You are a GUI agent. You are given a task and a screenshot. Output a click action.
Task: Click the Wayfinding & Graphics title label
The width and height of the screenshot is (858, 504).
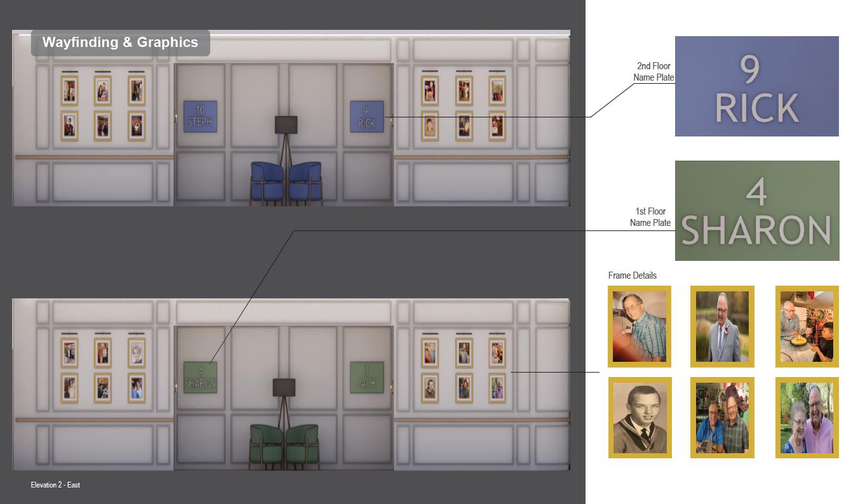[120, 43]
